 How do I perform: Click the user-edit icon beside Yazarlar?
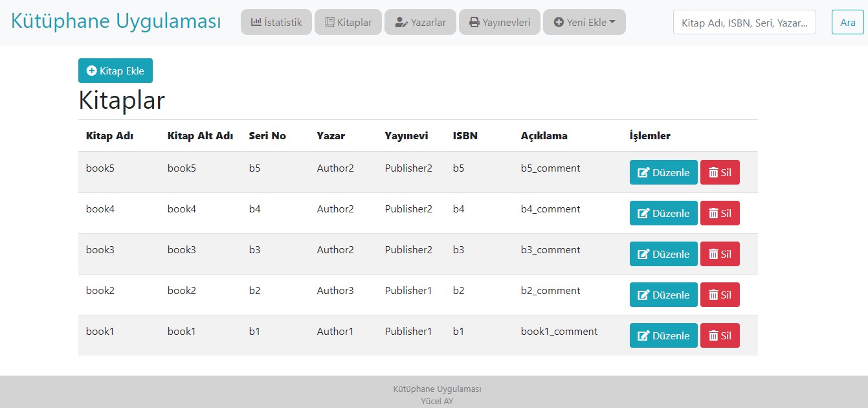pos(401,22)
